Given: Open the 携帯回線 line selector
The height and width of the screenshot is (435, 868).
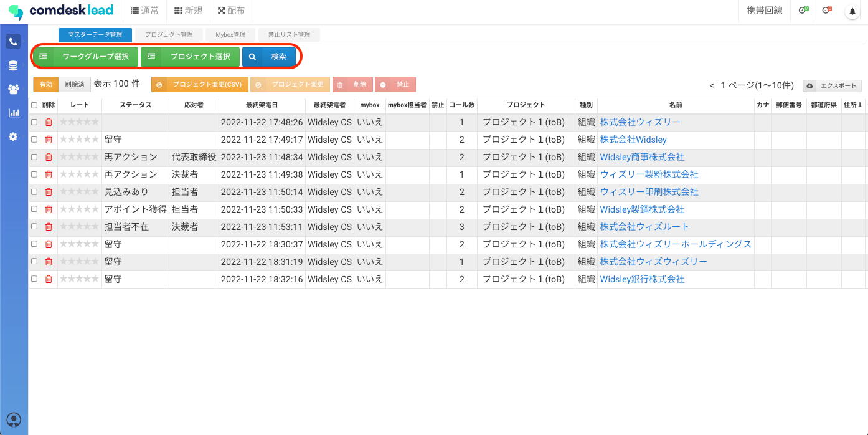Looking at the screenshot, I should pos(765,11).
